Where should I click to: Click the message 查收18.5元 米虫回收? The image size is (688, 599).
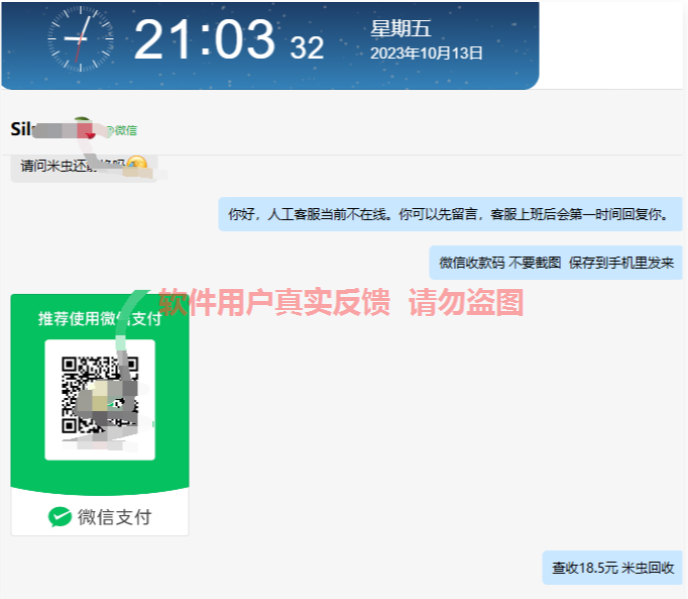(x=613, y=568)
